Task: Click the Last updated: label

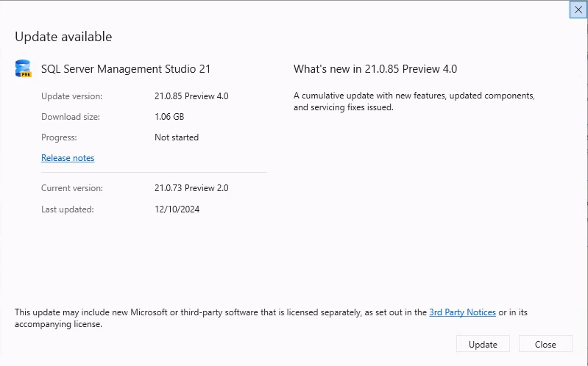Action: (x=68, y=209)
